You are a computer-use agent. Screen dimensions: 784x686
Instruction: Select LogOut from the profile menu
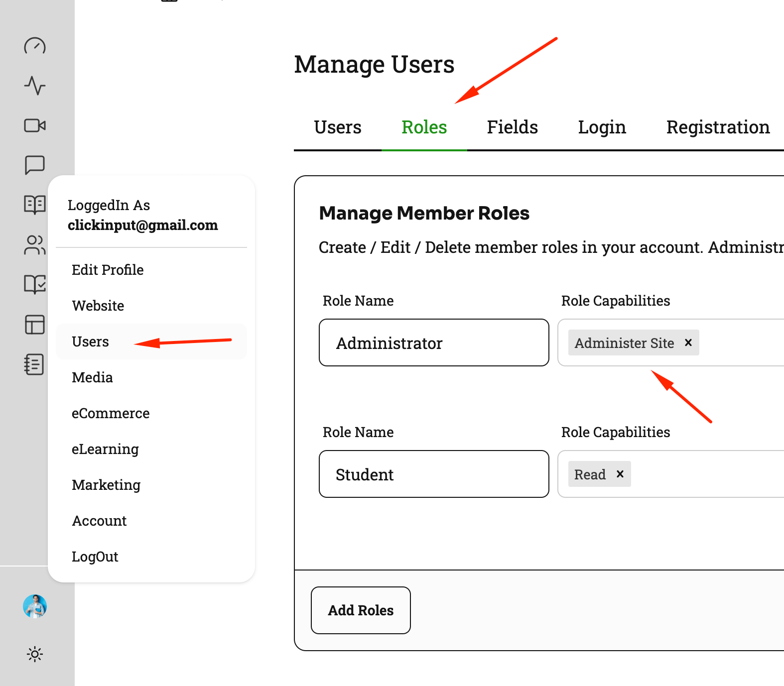(x=95, y=557)
